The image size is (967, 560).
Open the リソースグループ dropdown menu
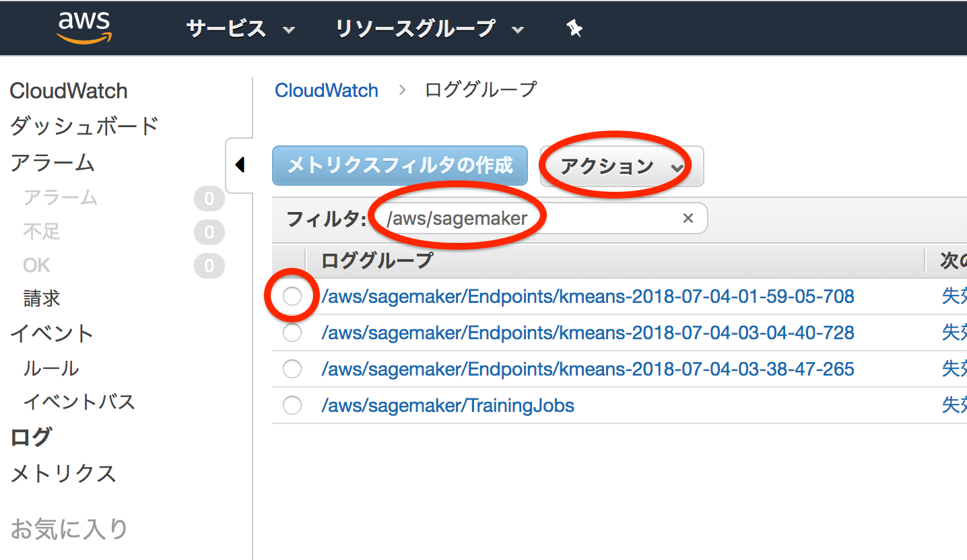(430, 29)
